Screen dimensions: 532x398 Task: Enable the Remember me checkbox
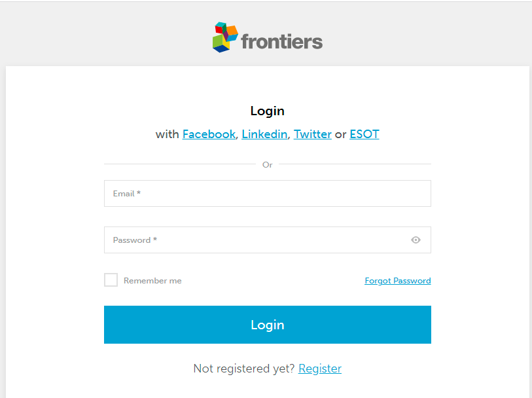[x=111, y=280]
